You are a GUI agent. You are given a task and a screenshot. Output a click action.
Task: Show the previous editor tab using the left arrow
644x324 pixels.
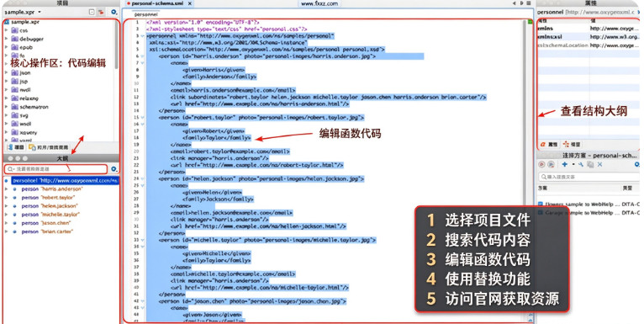pyautogui.click(x=514, y=3)
